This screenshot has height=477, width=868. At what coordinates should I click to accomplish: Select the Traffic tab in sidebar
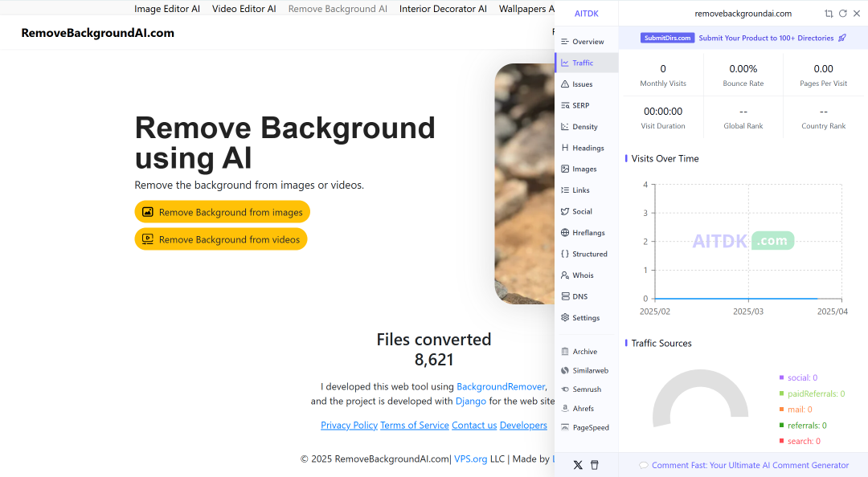click(x=586, y=63)
